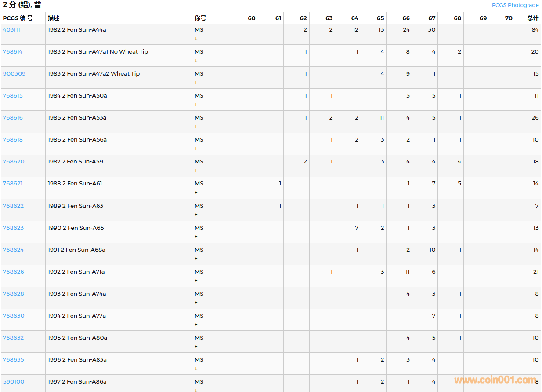Expand plus sign in 1996 2 Fen row
Viewport: 542px width, 392px height.
pos(196,369)
